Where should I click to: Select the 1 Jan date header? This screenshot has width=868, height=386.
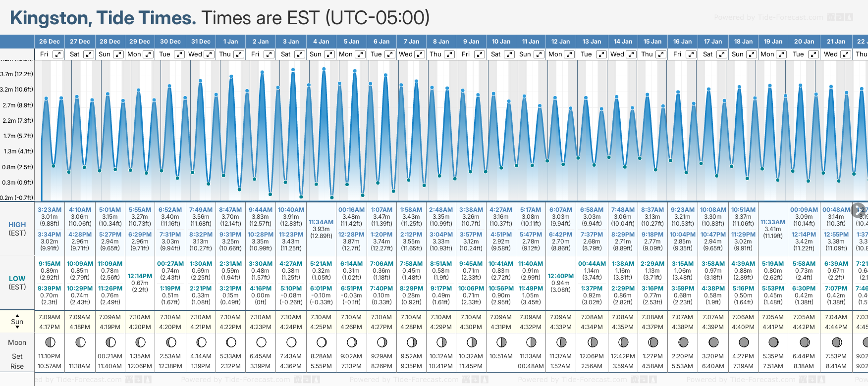[230, 42]
